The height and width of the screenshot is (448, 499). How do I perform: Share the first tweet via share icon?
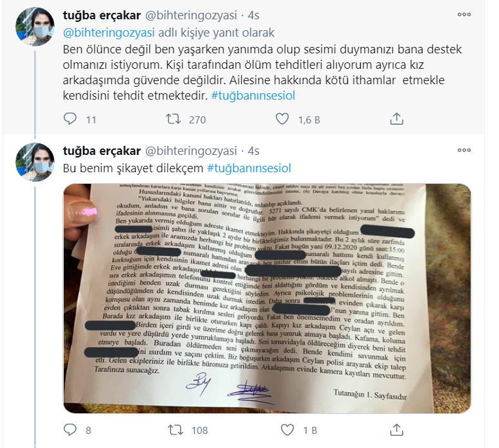[x=397, y=119]
